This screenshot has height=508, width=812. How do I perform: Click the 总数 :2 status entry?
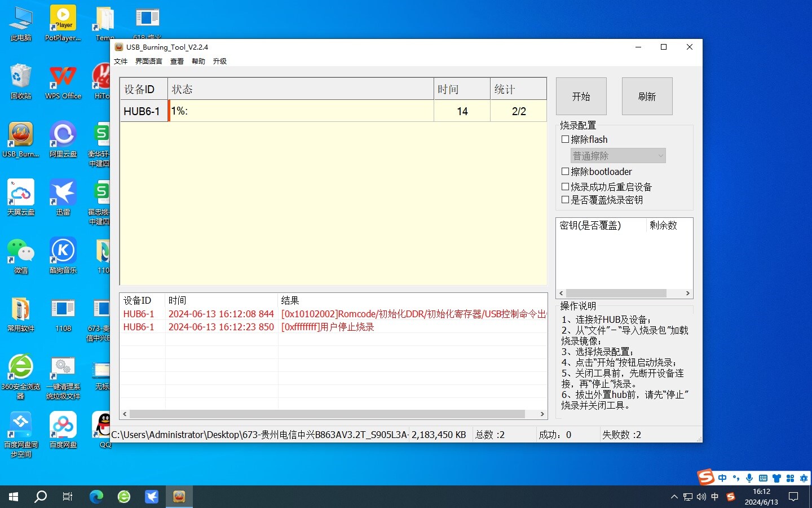[x=490, y=435]
